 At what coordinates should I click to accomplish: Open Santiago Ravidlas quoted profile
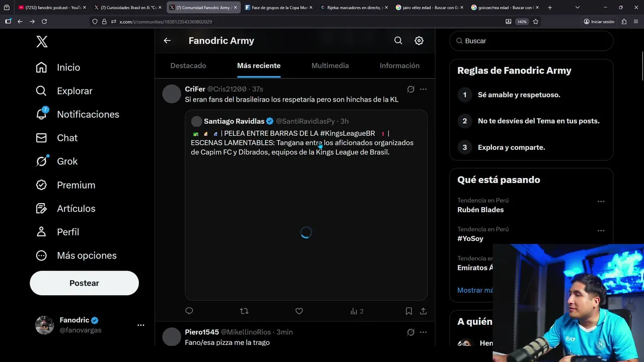click(234, 121)
